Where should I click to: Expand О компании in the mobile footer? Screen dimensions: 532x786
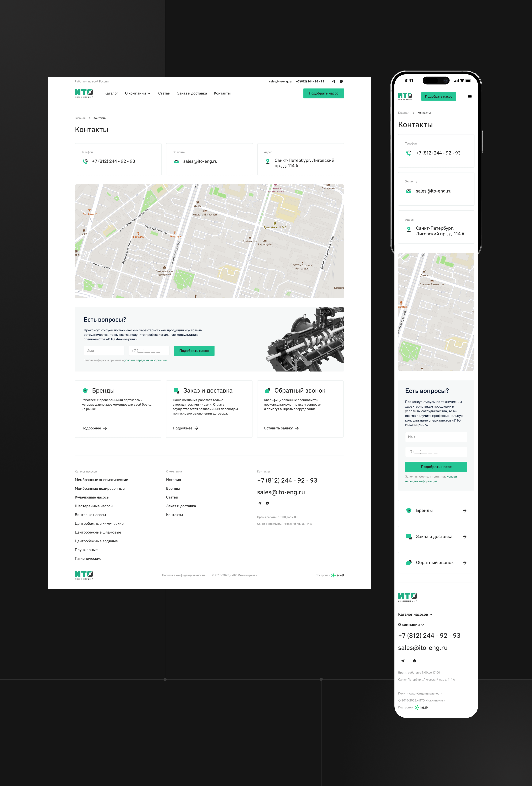(411, 625)
